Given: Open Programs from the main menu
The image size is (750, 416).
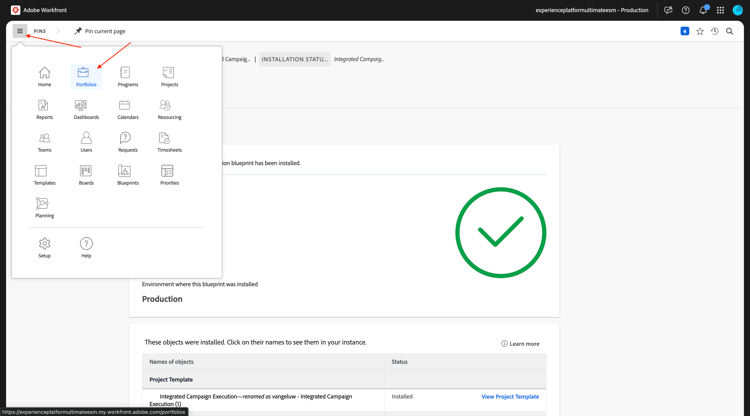Looking at the screenshot, I should [x=128, y=77].
